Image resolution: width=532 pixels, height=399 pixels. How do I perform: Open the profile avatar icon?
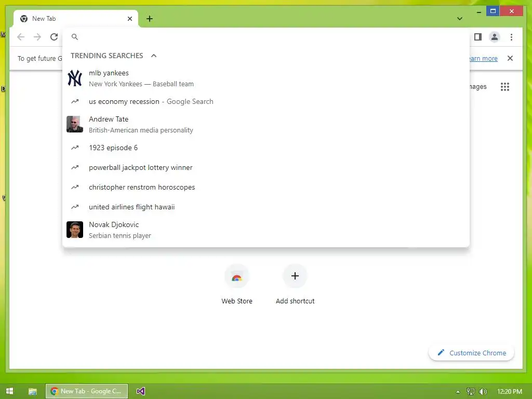click(x=495, y=37)
